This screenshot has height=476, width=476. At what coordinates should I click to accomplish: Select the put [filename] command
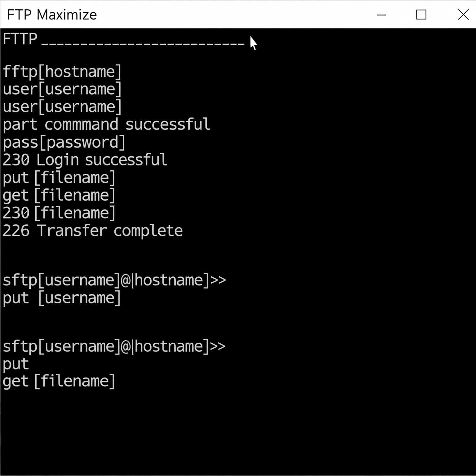click(59, 177)
